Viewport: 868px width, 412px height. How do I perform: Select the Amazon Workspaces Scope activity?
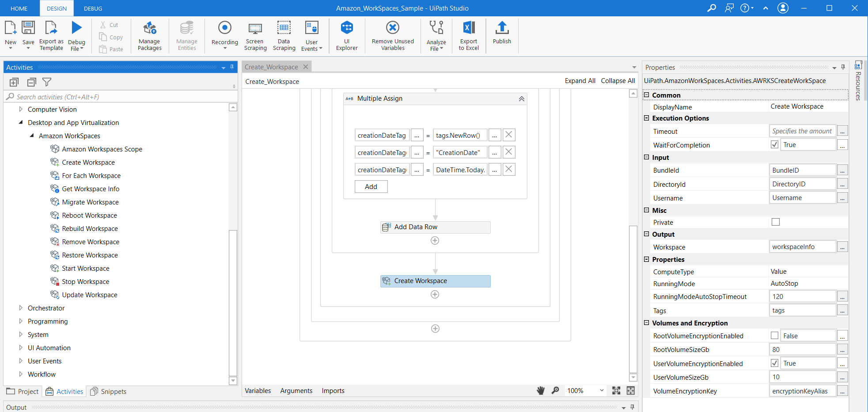pyautogui.click(x=102, y=149)
